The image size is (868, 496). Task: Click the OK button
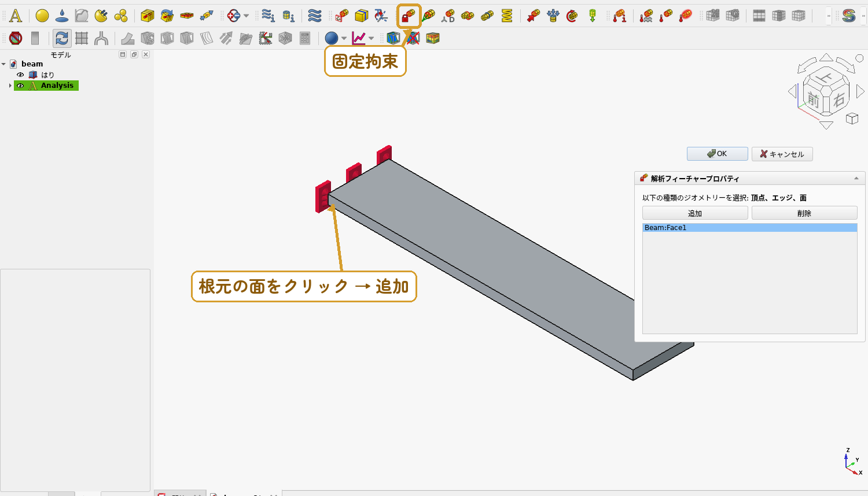click(717, 154)
